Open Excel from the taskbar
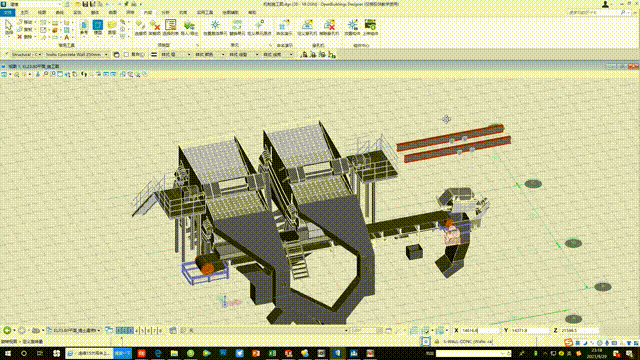Viewport: 640px width, 360px height. pyautogui.click(x=272, y=353)
